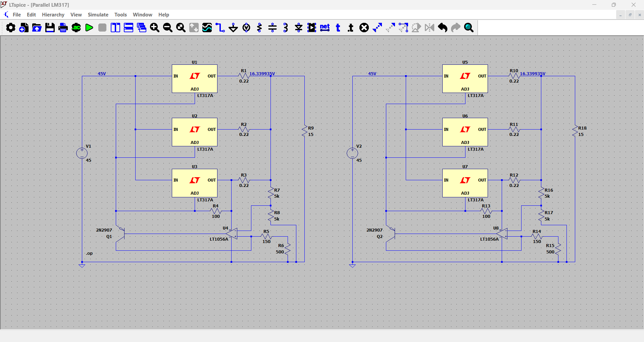Select the U1 LT317A regulator block
This screenshot has width=644, height=342.
pyautogui.click(x=195, y=79)
